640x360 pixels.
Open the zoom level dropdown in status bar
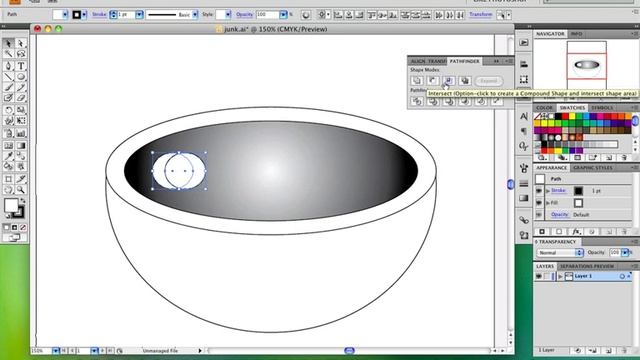(56, 351)
